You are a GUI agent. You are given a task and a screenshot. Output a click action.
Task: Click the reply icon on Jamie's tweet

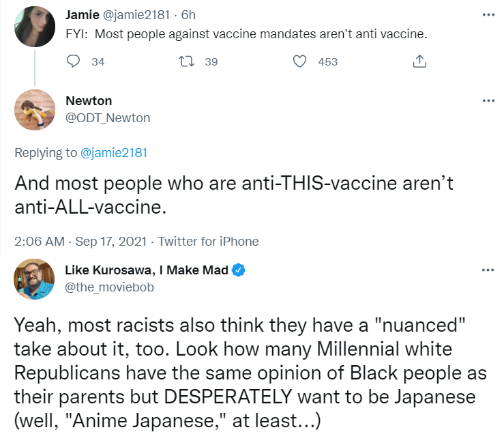point(74,61)
